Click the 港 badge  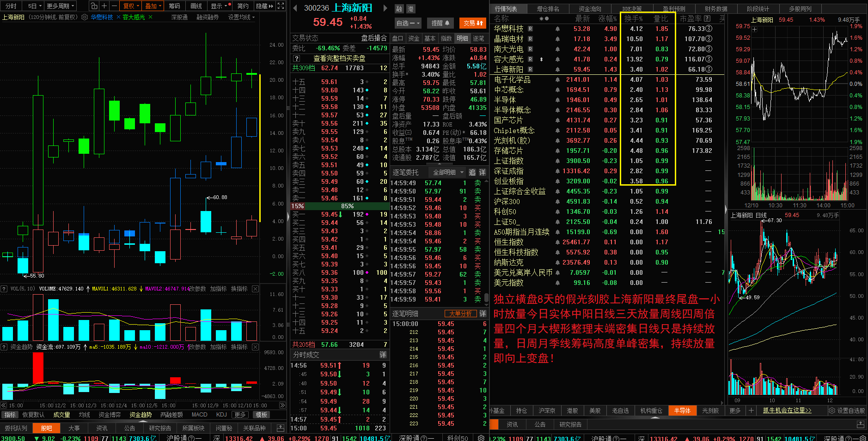pos(410,9)
